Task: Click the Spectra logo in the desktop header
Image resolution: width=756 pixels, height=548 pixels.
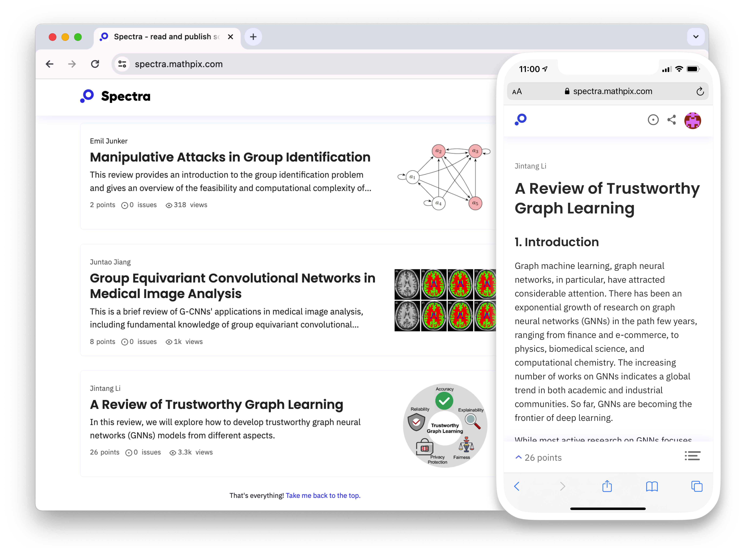Action: click(115, 96)
